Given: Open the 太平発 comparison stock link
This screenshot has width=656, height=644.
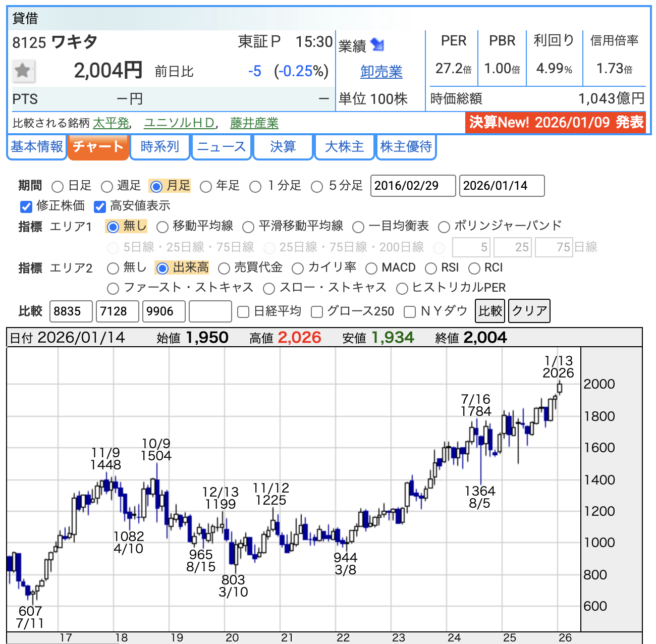Looking at the screenshot, I should pos(111,123).
